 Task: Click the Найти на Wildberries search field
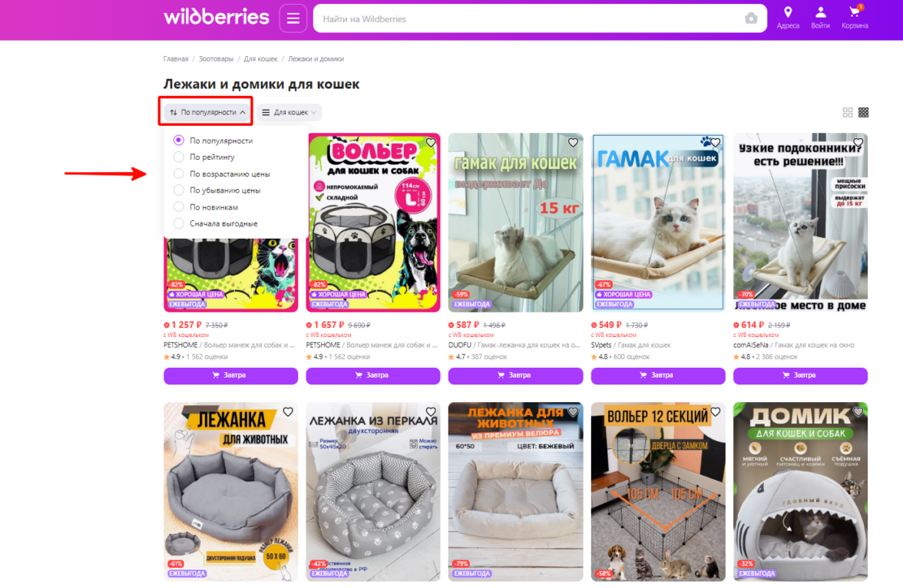(x=530, y=18)
